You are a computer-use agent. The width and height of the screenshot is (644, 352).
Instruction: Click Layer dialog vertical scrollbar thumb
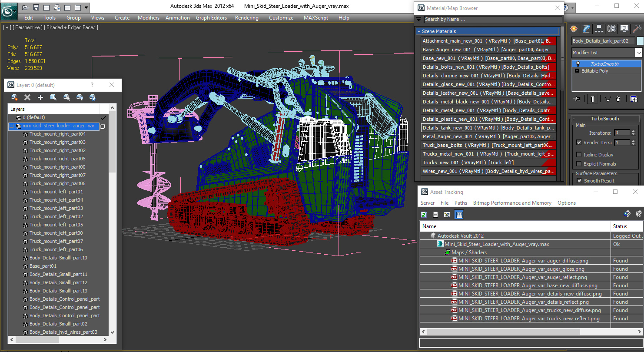[x=113, y=141]
